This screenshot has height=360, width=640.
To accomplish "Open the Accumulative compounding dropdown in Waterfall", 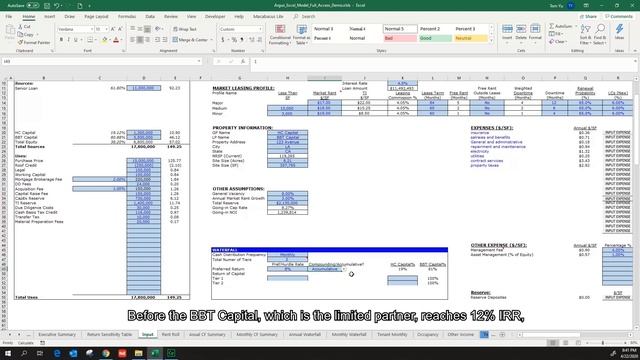I will tap(344, 269).
